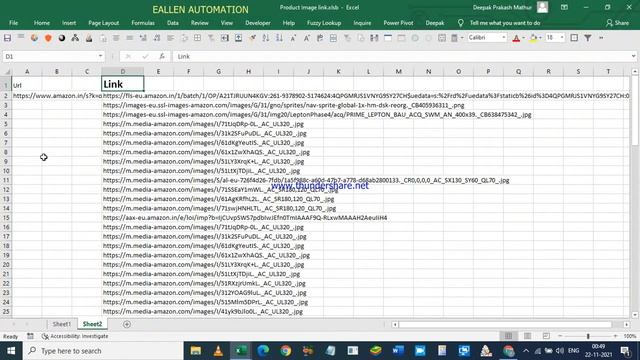Screen dimensions: 640x360
Task: Open the Developer ribbon tab
Action: 258,23
